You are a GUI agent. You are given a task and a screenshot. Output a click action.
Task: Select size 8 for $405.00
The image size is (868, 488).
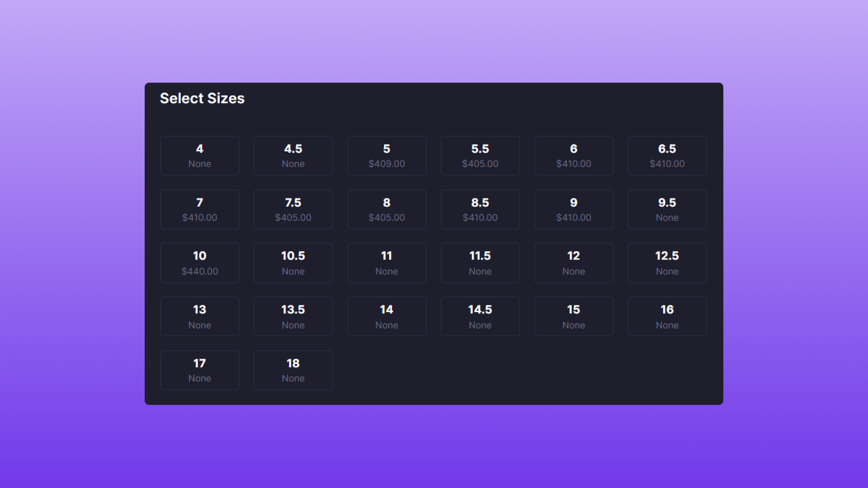[387, 209]
